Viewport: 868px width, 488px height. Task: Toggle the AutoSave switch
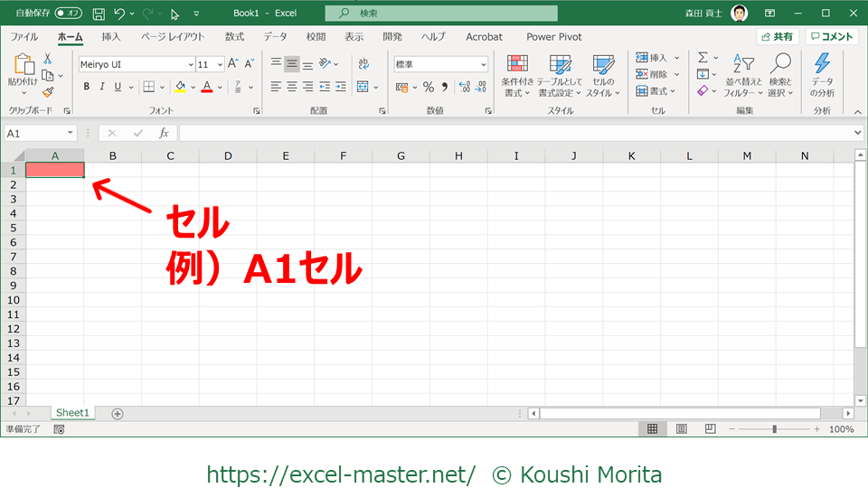[x=68, y=14]
